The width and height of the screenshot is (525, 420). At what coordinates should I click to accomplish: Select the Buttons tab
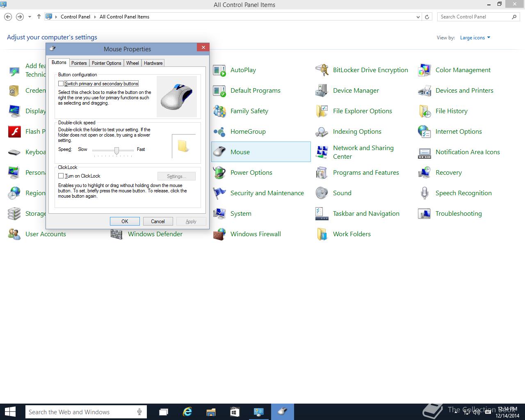pos(59,62)
